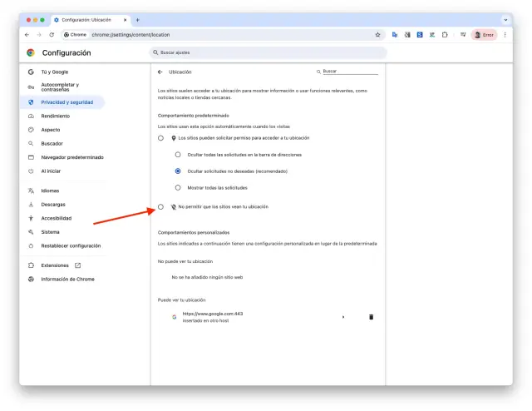This screenshot has height=411, width=532.
Task: Select 'Los sitios pueden solicitar permiso' option
Action: (x=160, y=137)
